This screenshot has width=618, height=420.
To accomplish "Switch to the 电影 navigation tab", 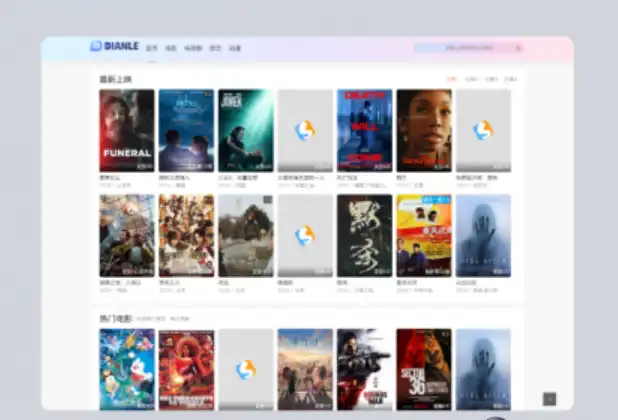I will tap(171, 48).
